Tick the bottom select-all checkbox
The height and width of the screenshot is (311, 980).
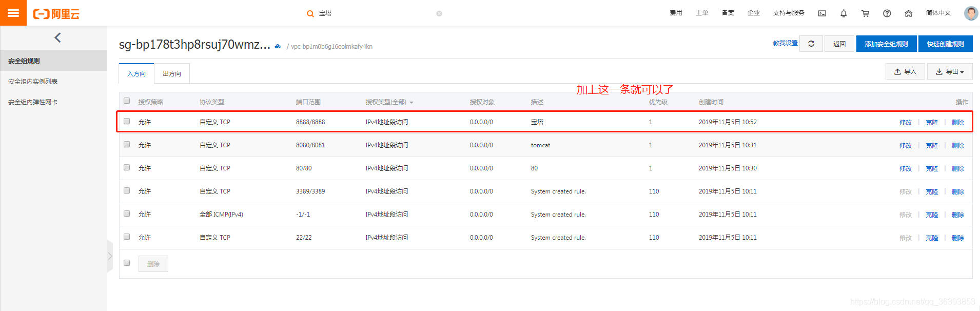point(127,263)
